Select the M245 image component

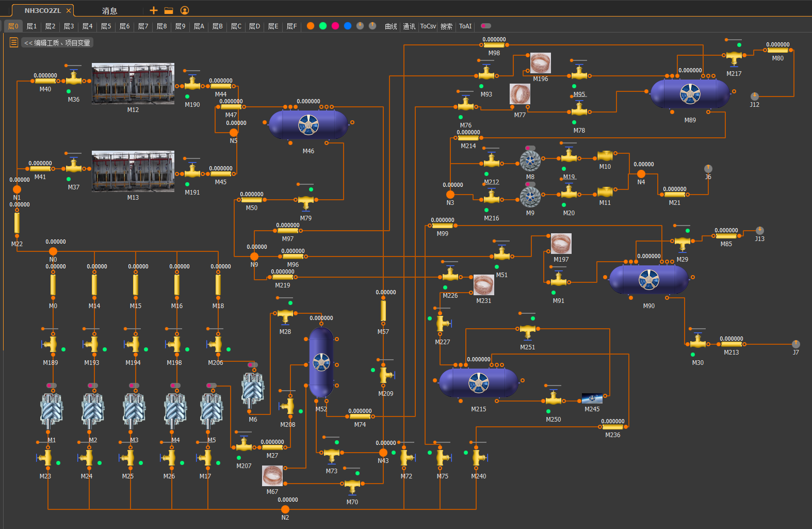(592, 398)
